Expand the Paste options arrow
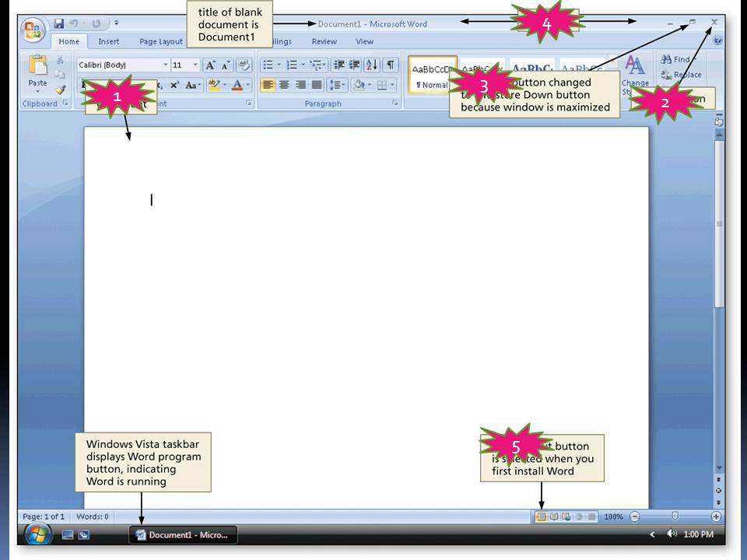The width and height of the screenshot is (747, 560). click(x=37, y=90)
